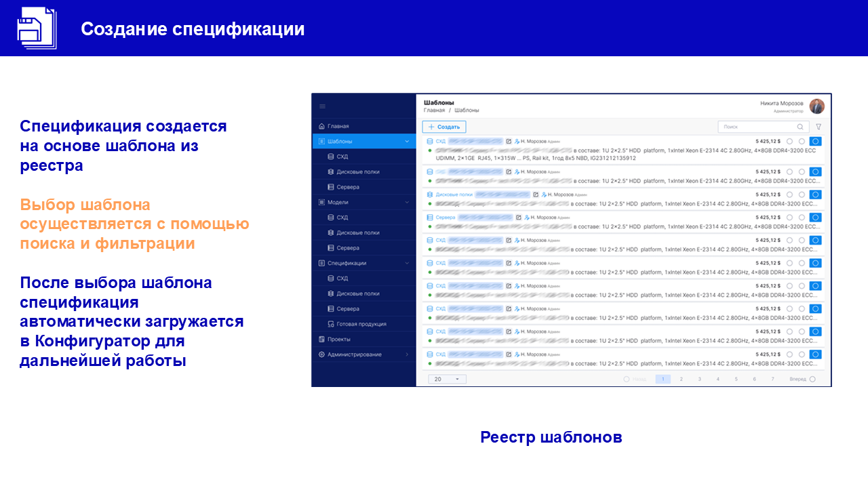This screenshot has height=488, width=868.
Task: Open Проекты in the sidebar
Action: coord(364,339)
